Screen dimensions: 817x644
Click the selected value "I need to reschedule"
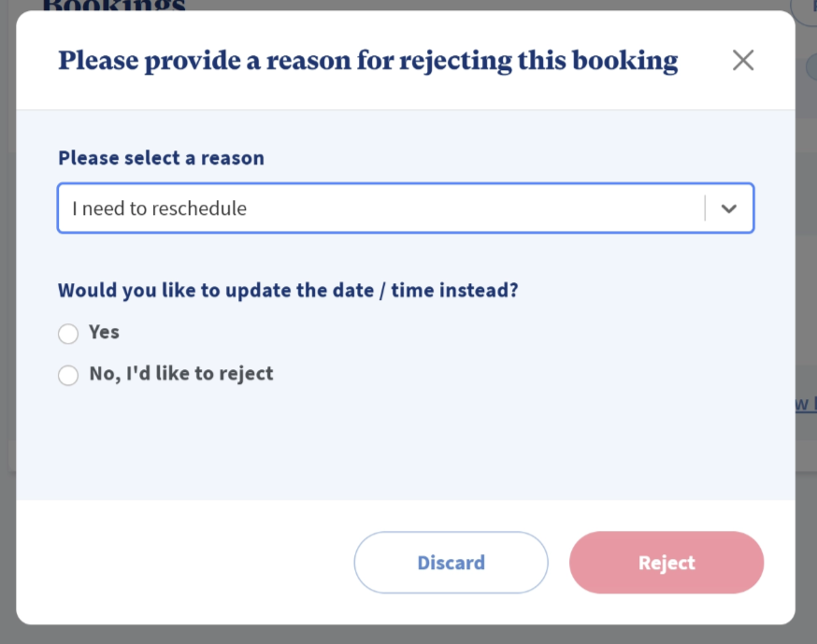160,208
